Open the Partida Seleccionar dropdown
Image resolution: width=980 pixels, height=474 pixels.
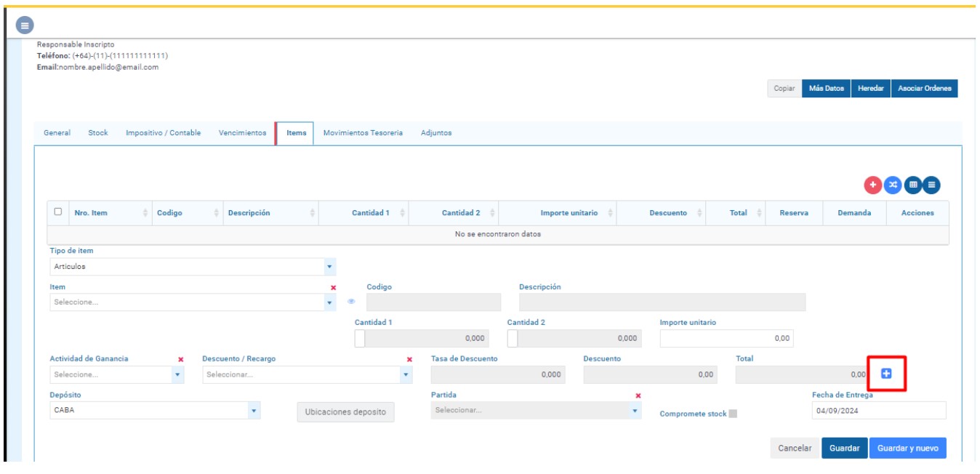(x=537, y=411)
